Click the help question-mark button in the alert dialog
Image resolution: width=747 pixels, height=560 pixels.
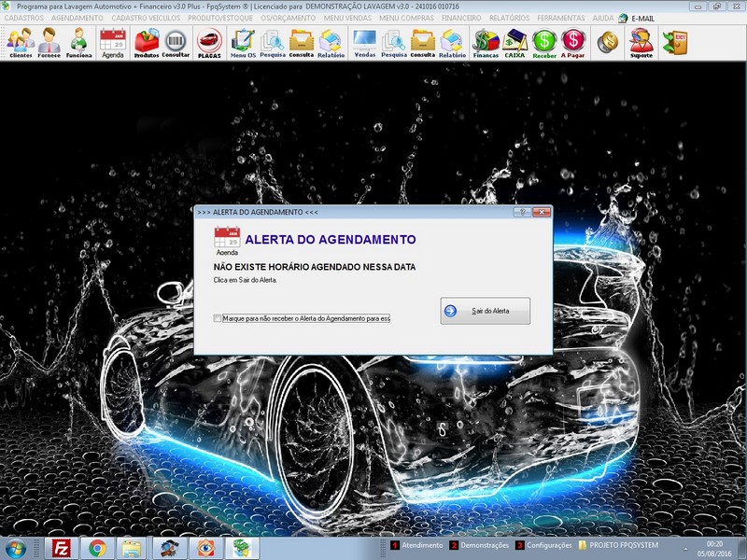523,212
